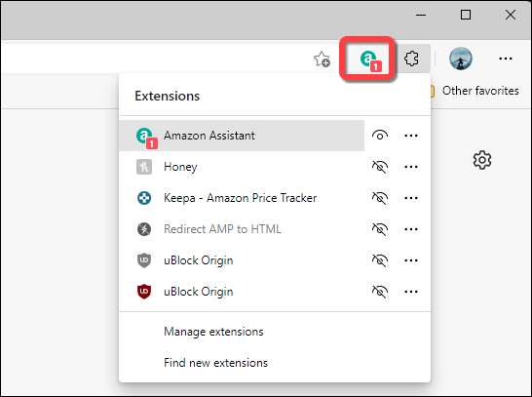The width and height of the screenshot is (532, 397).
Task: Hide Amazon Assistant from the toolbar
Action: coord(380,136)
